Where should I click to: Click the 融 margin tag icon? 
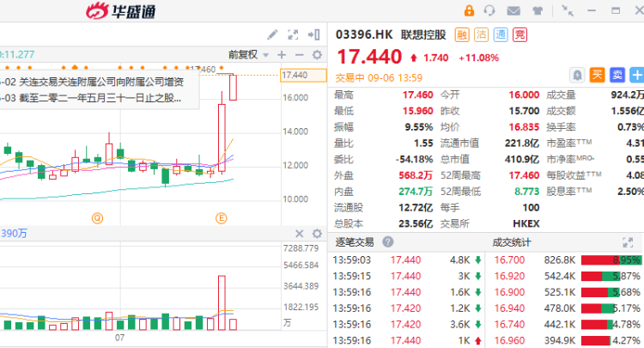462,34
